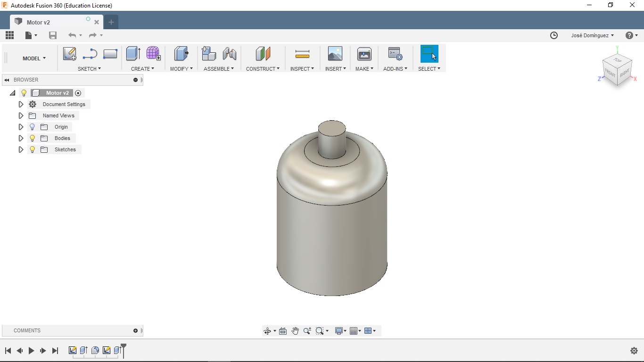644x362 pixels.
Task: Activate the Measure ruler tool
Action: pyautogui.click(x=302, y=54)
